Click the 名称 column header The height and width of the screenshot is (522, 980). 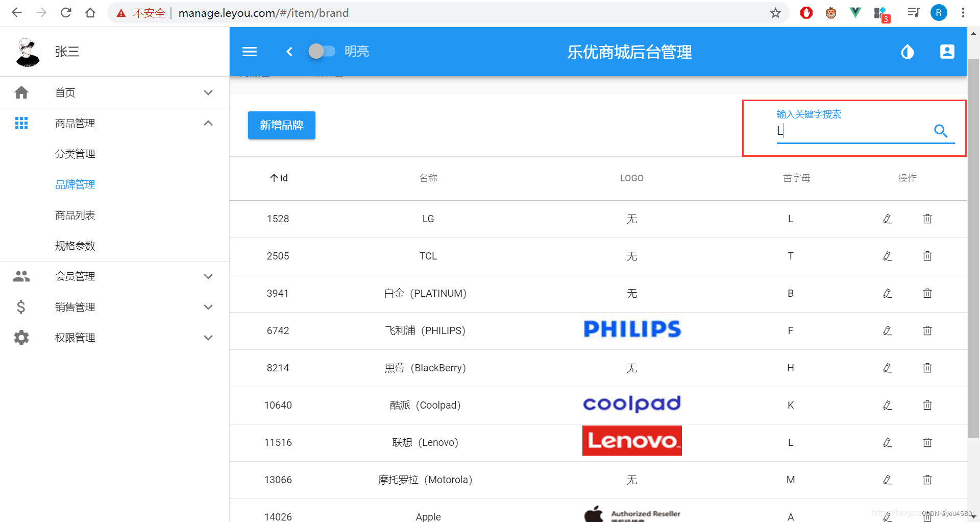pyautogui.click(x=428, y=178)
